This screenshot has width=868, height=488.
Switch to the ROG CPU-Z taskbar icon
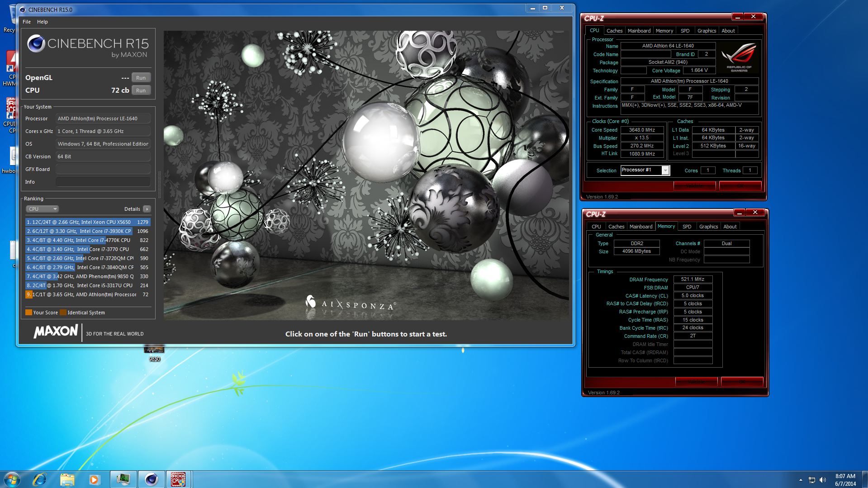tap(178, 479)
